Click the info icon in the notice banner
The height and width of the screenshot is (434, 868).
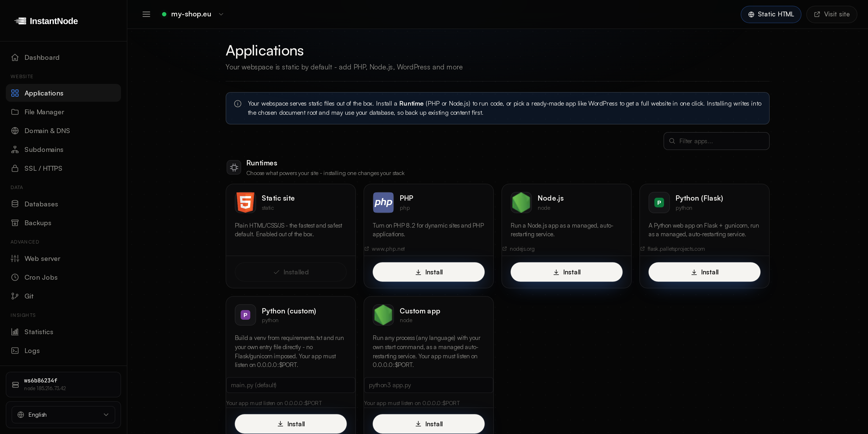coord(237,103)
